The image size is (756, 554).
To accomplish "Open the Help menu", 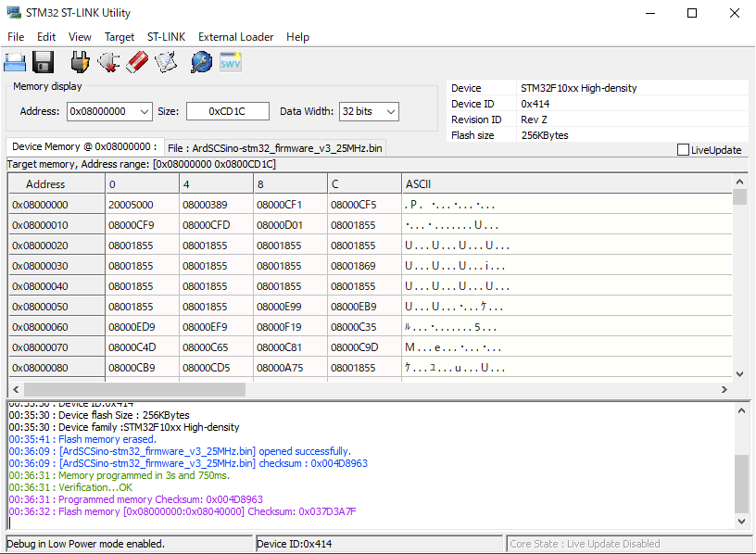I will pyautogui.click(x=297, y=37).
